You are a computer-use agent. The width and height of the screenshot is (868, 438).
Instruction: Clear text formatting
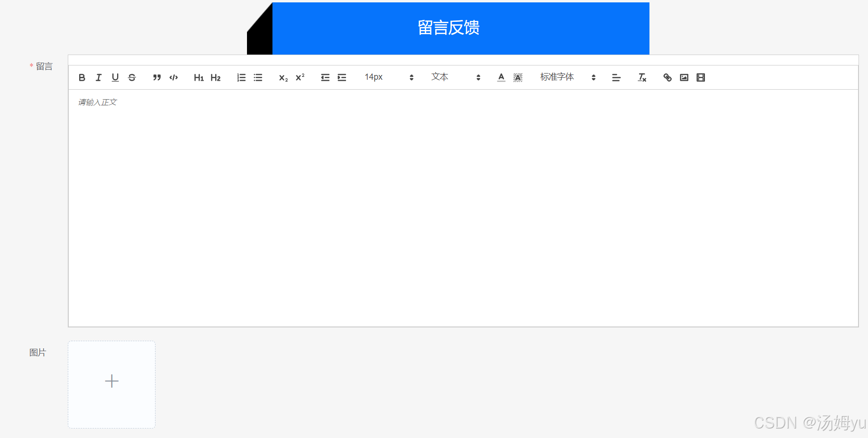[642, 77]
